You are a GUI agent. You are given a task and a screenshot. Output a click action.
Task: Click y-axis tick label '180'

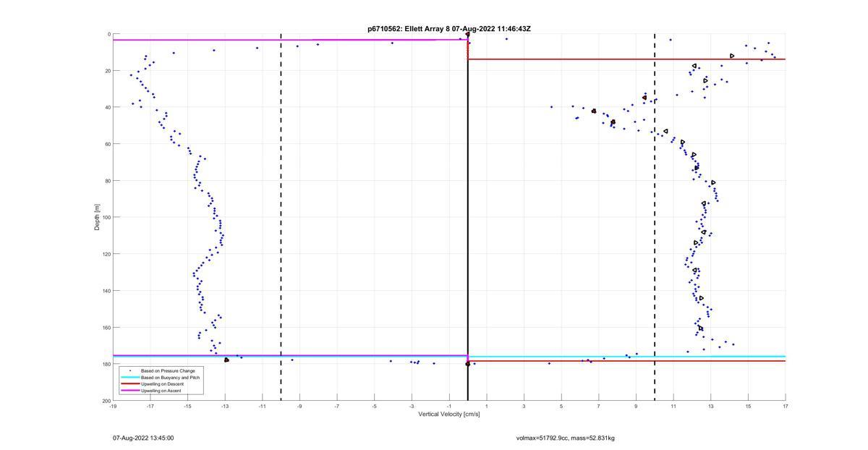[x=106, y=364]
